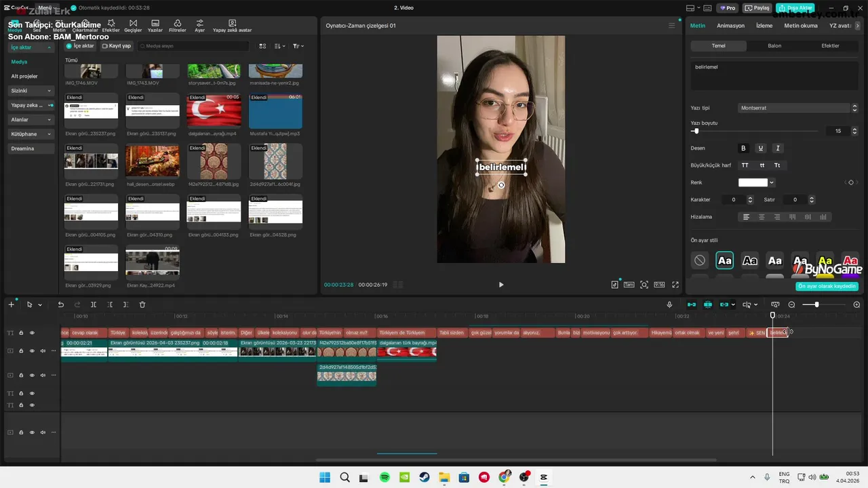Open the player panel hamburger menu
The image size is (868, 488).
(672, 26)
